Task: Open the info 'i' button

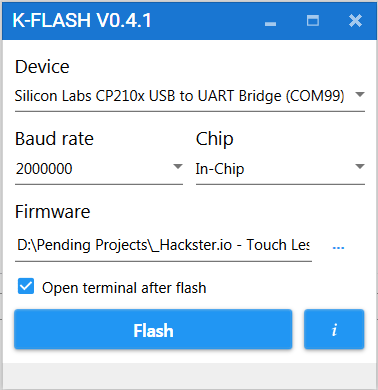Action: click(334, 329)
